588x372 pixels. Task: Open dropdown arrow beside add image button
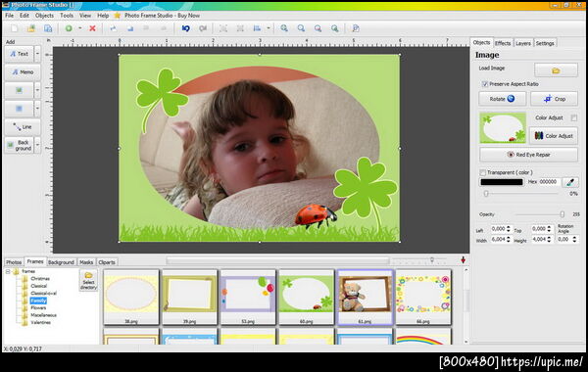(x=37, y=90)
